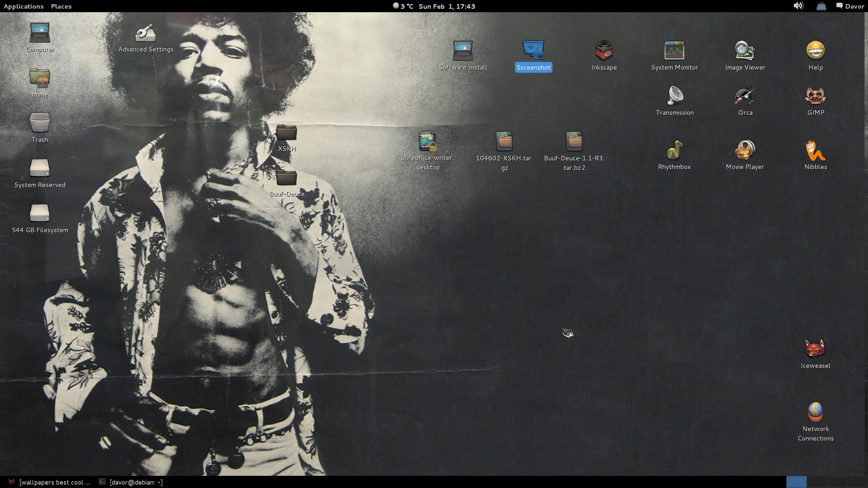Click the Movie Player icon
Viewport: 868px width, 488px height.
point(745,150)
